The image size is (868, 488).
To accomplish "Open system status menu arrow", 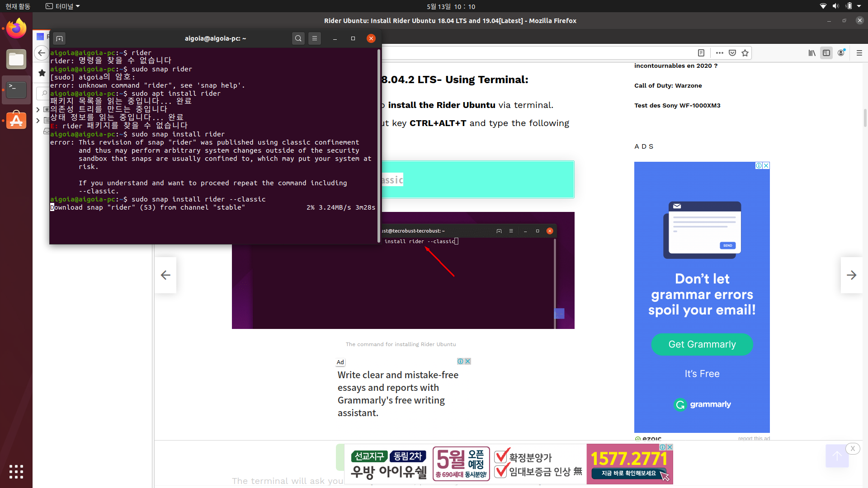I will tap(859, 6).
